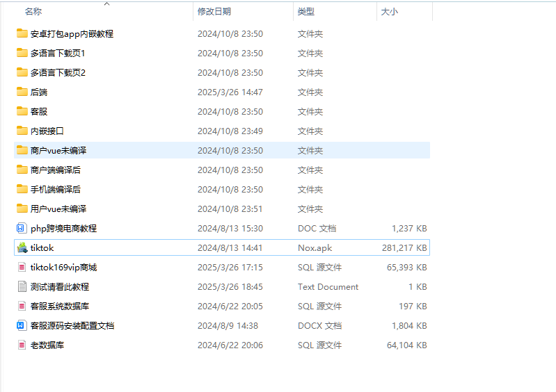The width and height of the screenshot is (556, 392).
Task: Click the tiktok Nox apk file icon
Action: pyautogui.click(x=22, y=247)
